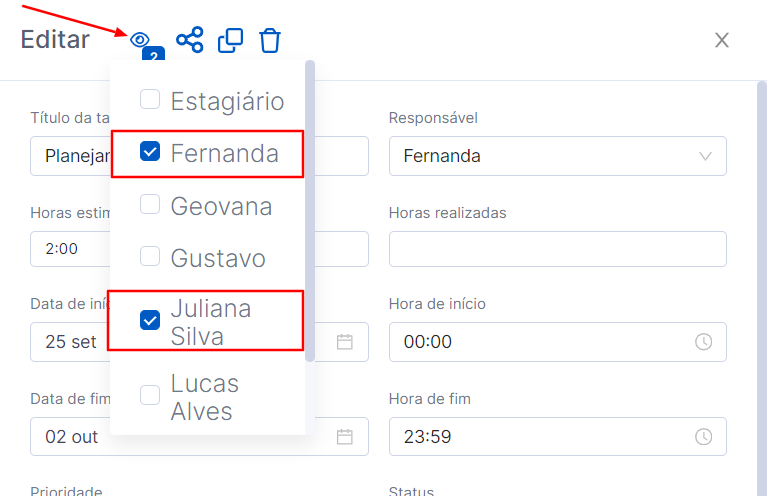The image size is (767, 496).
Task: Click the Hora de fim time field
Action: [x=540, y=437]
